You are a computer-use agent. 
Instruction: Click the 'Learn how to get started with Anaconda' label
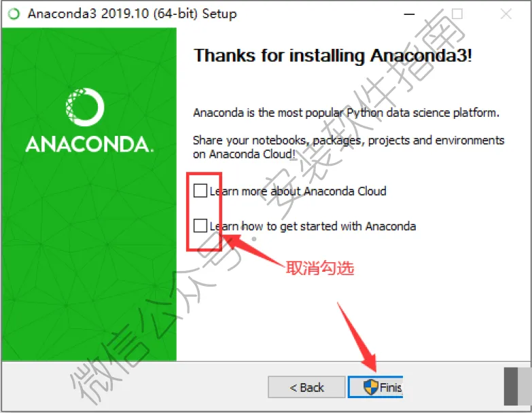pyautogui.click(x=313, y=226)
